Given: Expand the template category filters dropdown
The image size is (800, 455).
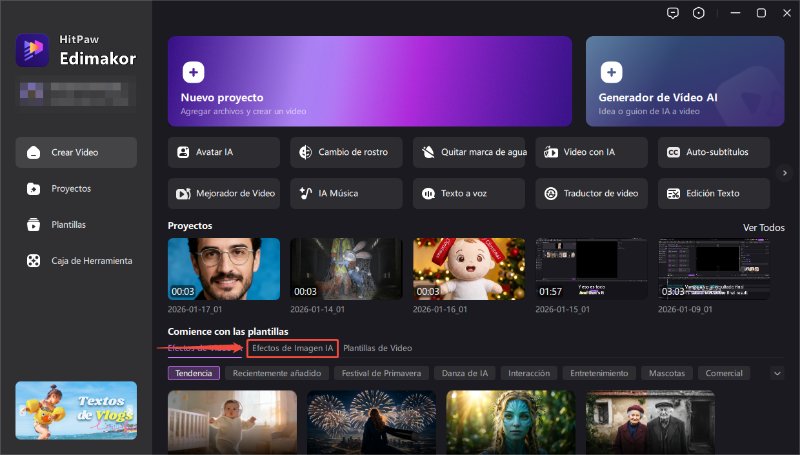Looking at the screenshot, I should point(777,373).
